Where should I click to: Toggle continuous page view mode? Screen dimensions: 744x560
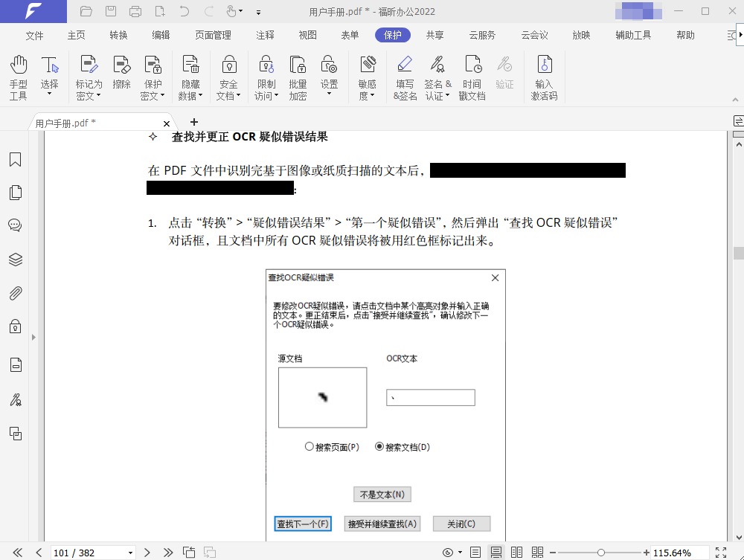pyautogui.click(x=496, y=553)
